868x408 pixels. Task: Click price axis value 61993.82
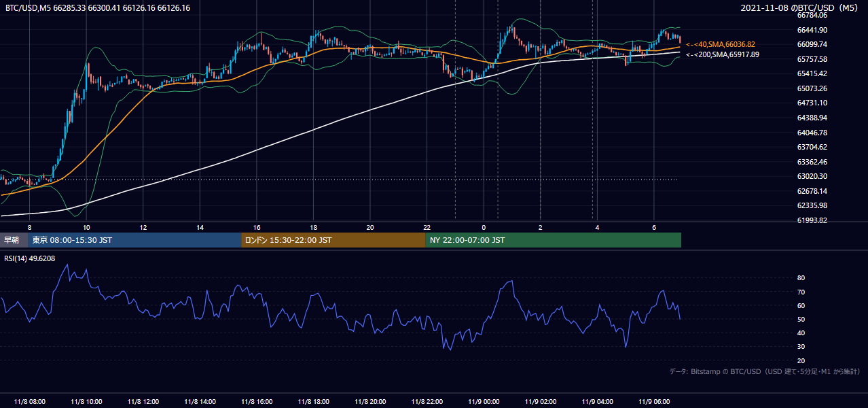[812, 220]
